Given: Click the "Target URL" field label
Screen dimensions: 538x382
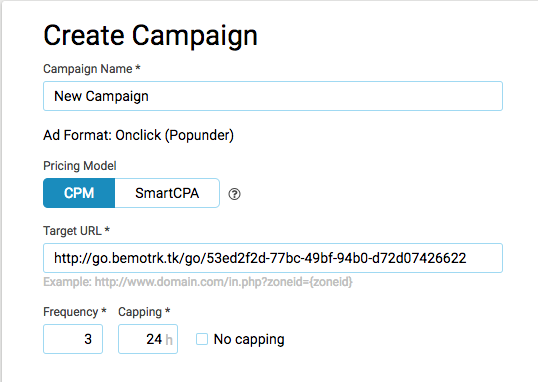Looking at the screenshot, I should coord(72,231).
